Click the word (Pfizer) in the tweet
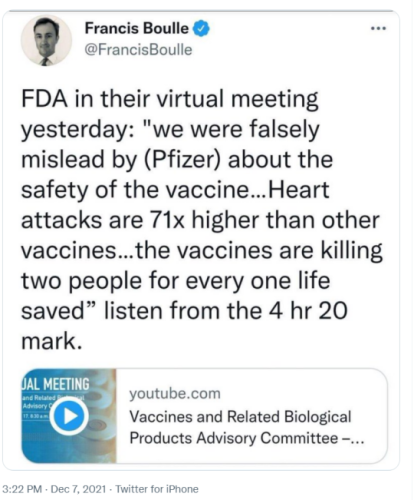This screenshot has height=500, width=414. (182, 160)
